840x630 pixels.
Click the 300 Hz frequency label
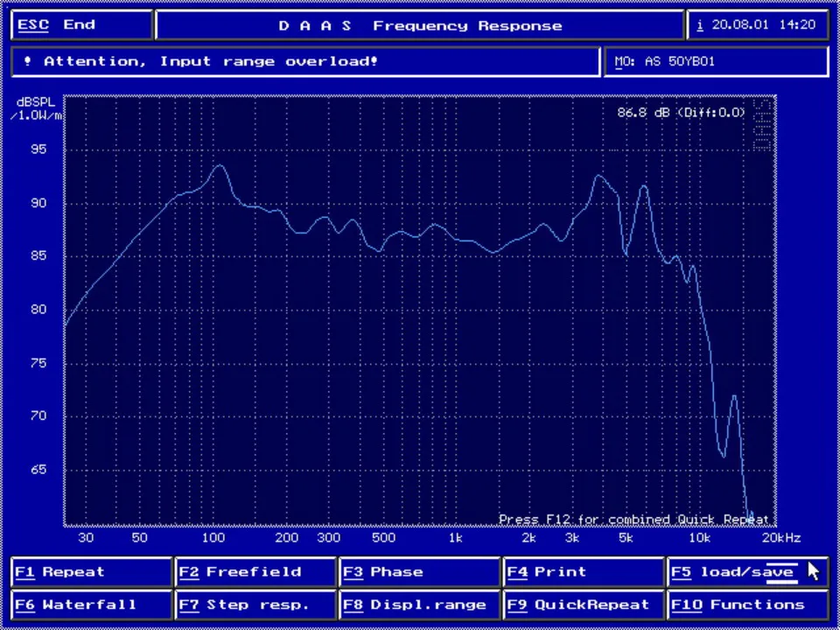[x=328, y=538]
